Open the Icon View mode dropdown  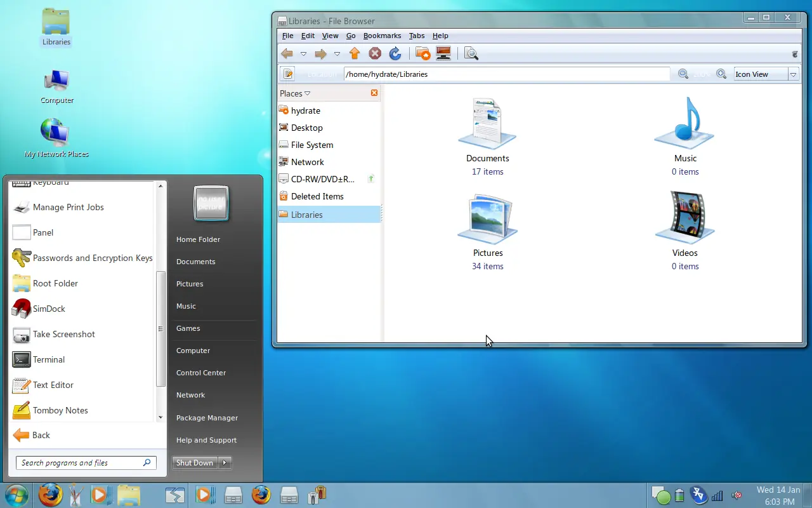766,74
